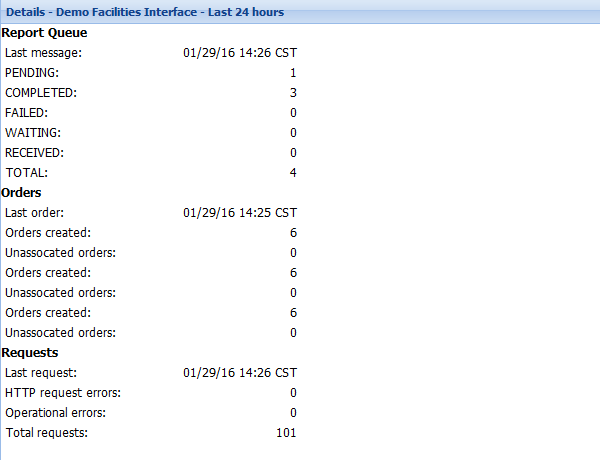This screenshot has height=460, width=600.
Task: Click the WAITING row label
Action: coord(33,133)
